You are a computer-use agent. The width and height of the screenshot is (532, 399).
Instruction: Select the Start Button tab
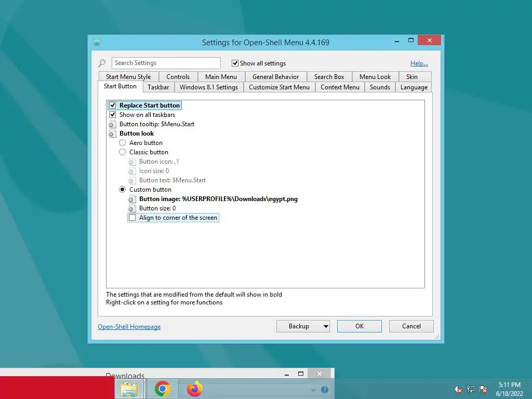coord(120,86)
